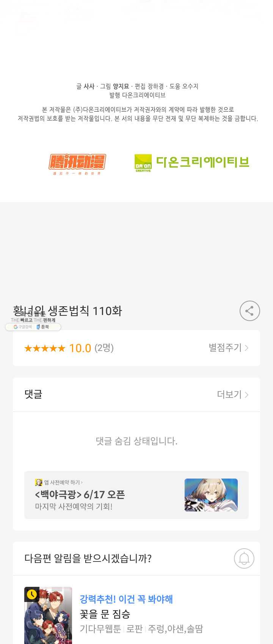Click the 강력추천! 이건 꼭 봐야해 heading

click(x=126, y=599)
